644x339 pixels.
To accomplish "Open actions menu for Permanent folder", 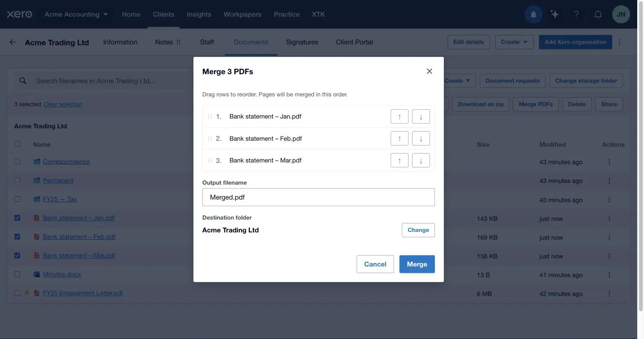I will 609,181.
